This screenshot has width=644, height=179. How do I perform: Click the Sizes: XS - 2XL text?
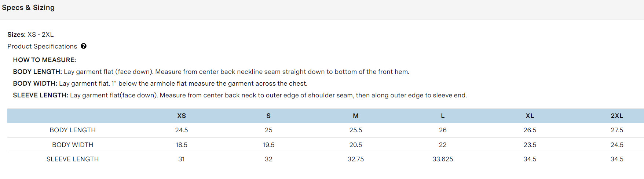click(x=30, y=35)
